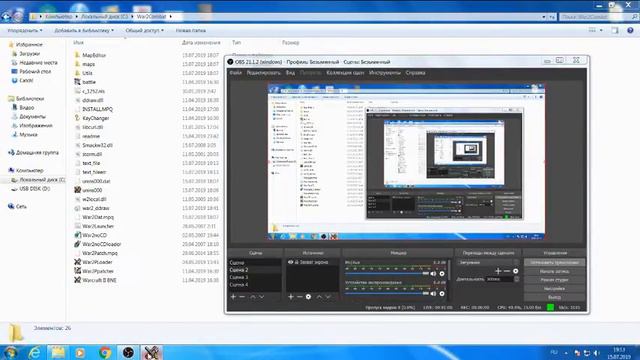
Task: Mute the first mixer audio channel
Action: [433, 273]
